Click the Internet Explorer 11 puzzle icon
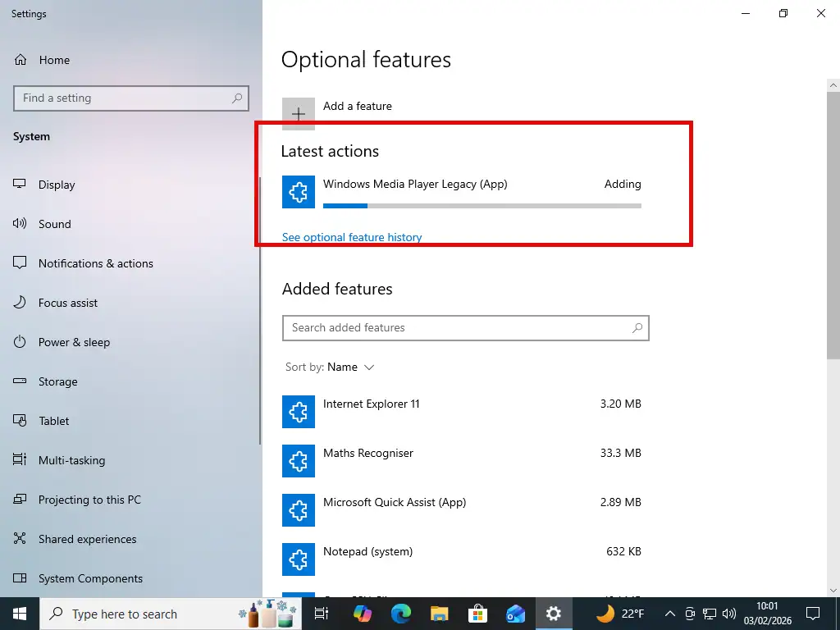Screen dimensions: 840x630 click(298, 412)
